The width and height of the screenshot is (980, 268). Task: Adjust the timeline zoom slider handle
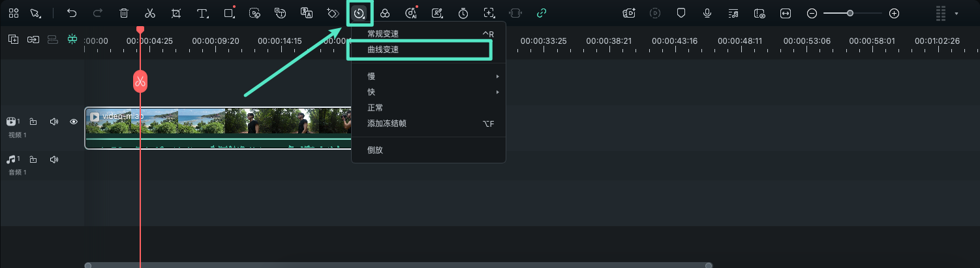pyautogui.click(x=850, y=13)
